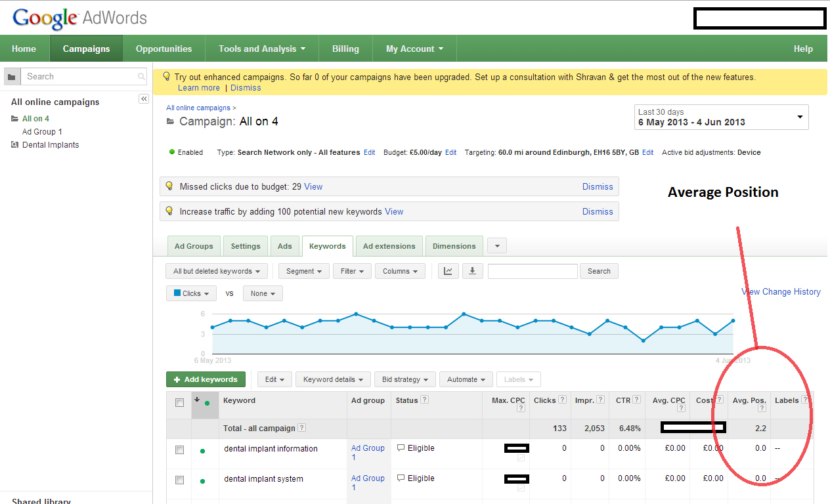The height and width of the screenshot is (504, 830).
Task: Toggle the graph view chart icon
Action: click(x=448, y=271)
